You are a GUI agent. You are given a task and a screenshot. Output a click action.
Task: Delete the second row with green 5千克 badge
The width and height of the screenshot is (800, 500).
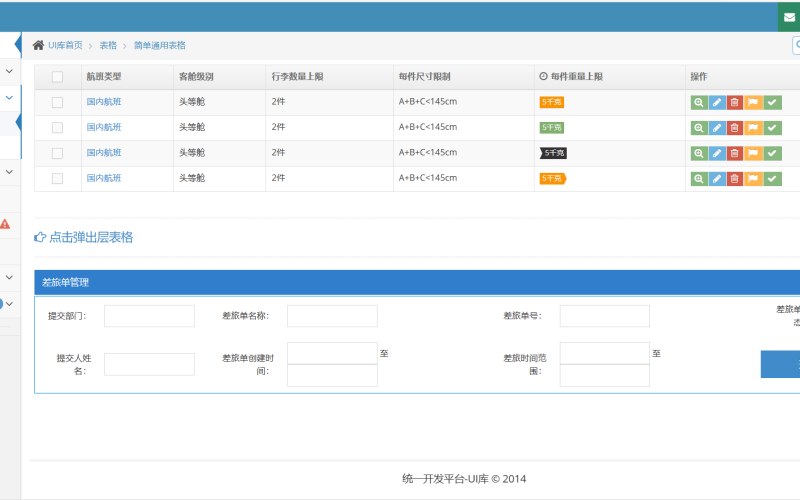735,128
